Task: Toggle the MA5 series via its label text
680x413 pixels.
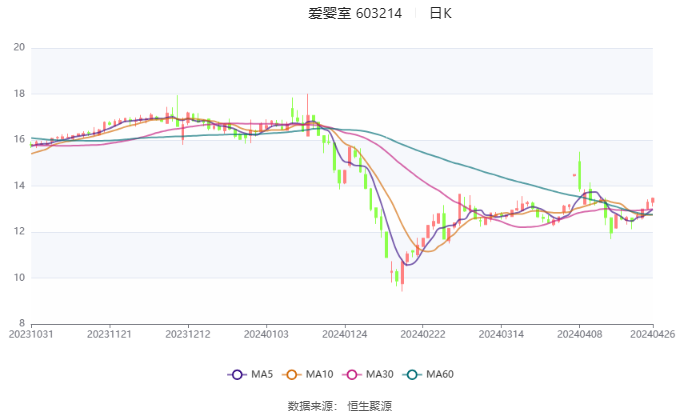Action: (262, 374)
